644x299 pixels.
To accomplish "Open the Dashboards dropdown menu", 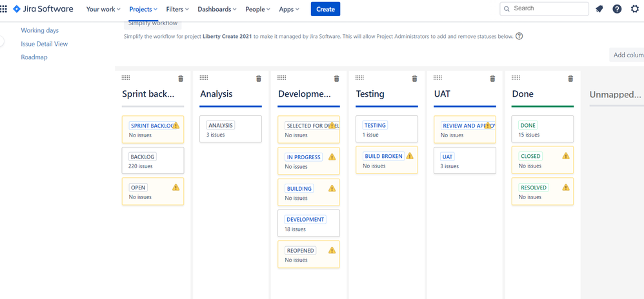I will [217, 9].
